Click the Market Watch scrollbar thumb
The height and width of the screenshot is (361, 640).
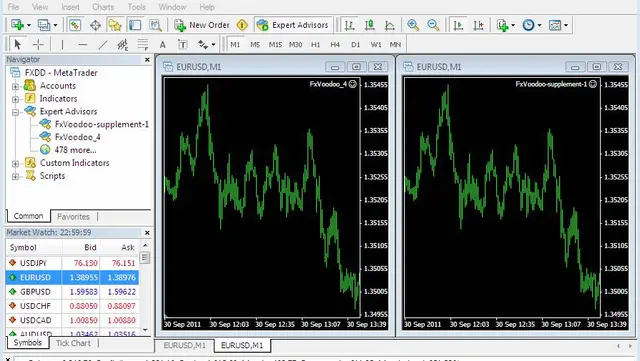(x=145, y=257)
